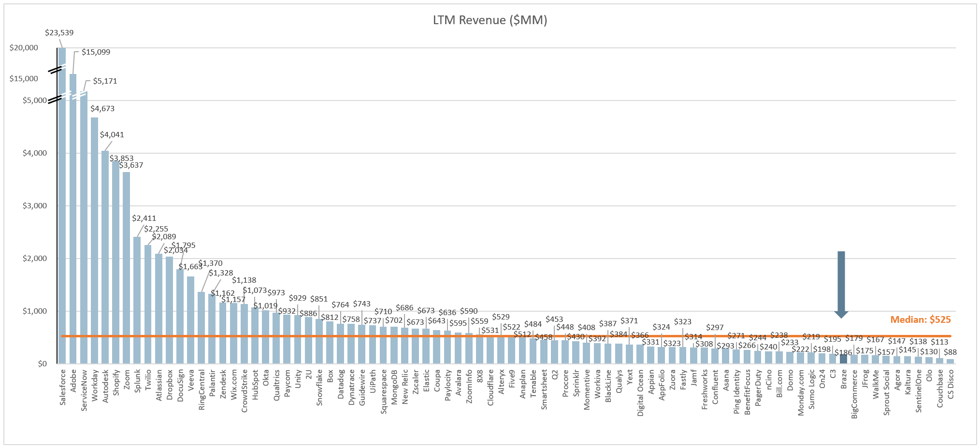This screenshot has height=448, width=980.
Task: Click the Shopify axis label
Action: [116, 383]
